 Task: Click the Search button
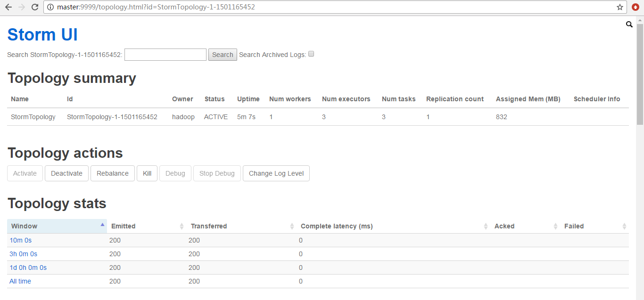[223, 55]
